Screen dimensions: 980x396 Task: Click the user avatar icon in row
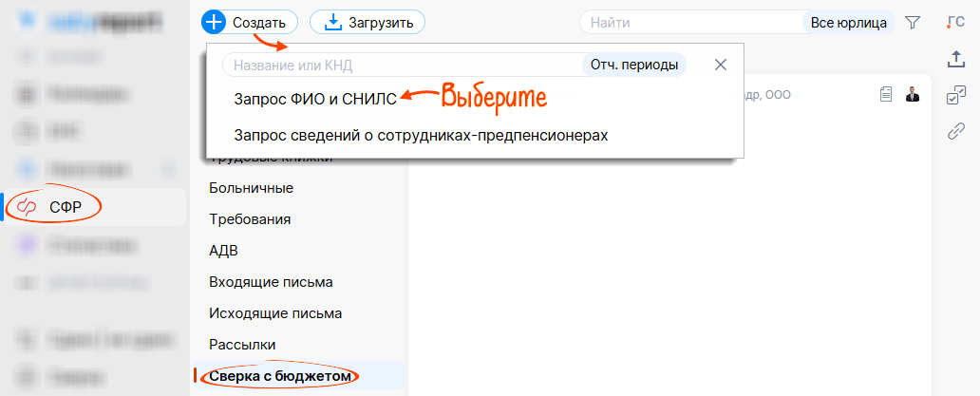tap(913, 94)
